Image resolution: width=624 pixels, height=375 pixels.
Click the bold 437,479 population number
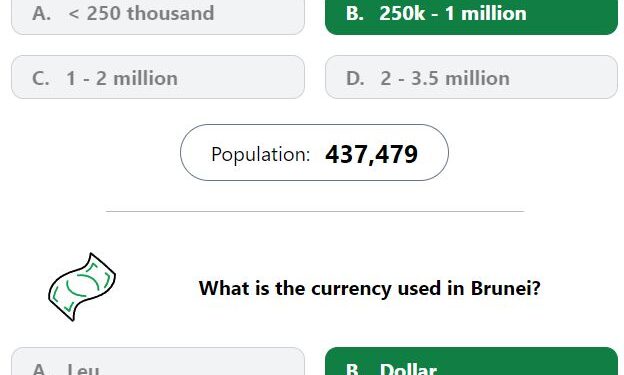pos(371,154)
